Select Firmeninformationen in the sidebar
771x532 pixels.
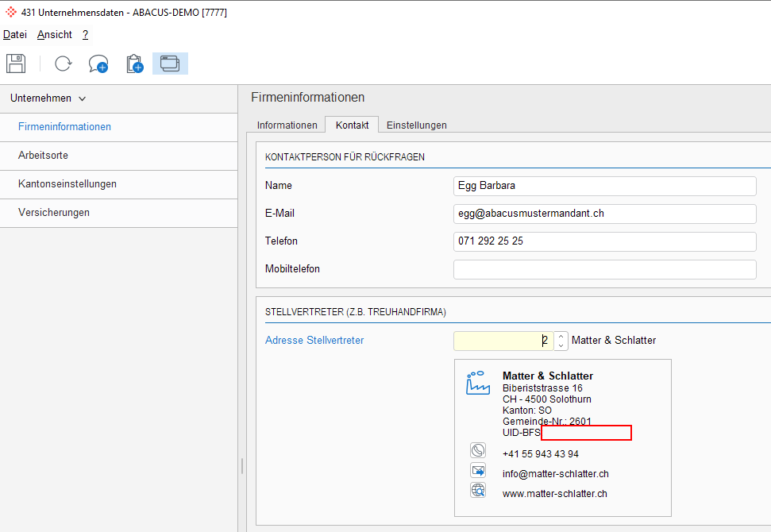(118, 127)
